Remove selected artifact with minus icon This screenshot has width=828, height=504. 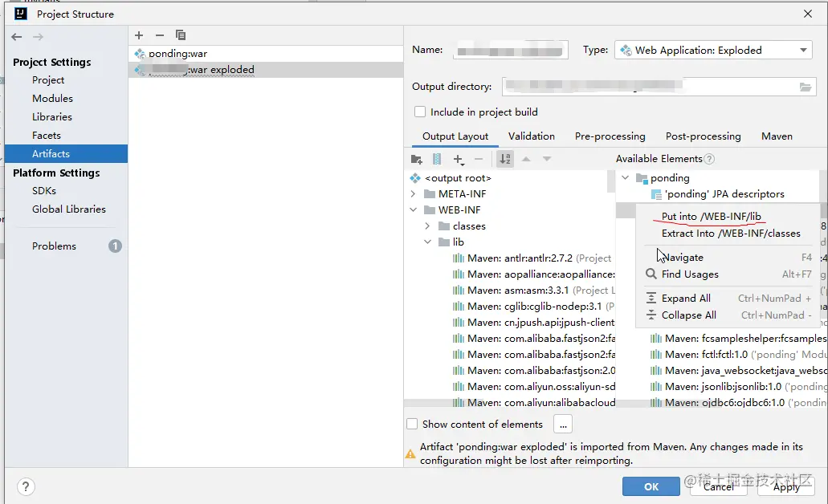tap(160, 35)
